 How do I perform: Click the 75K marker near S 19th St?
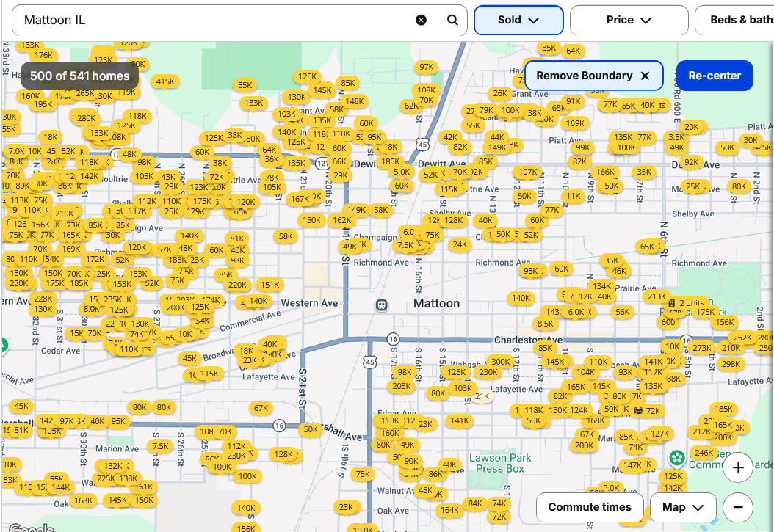coord(362,474)
